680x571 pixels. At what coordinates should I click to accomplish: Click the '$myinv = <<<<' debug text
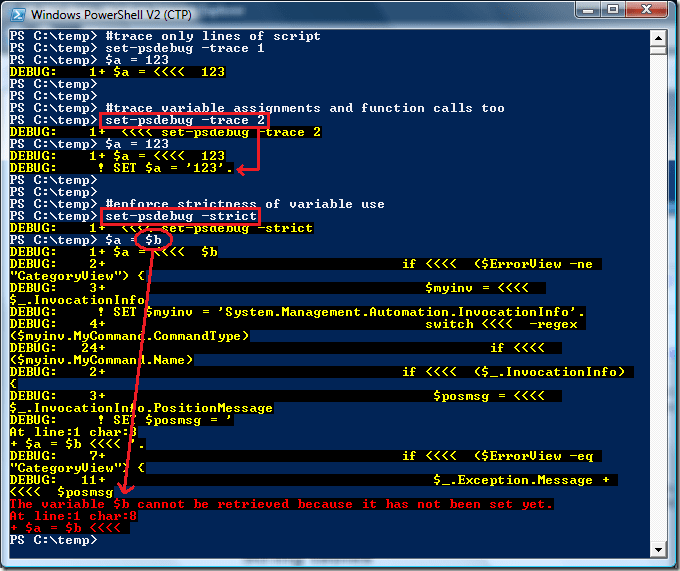[x=477, y=288]
